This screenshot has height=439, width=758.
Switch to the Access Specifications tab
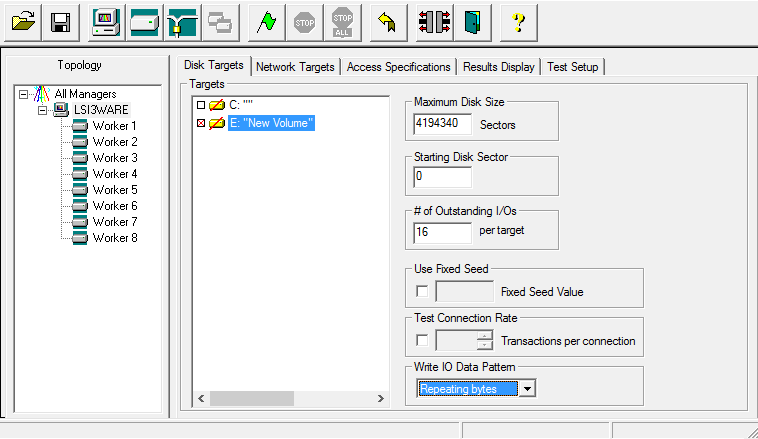[x=398, y=67]
